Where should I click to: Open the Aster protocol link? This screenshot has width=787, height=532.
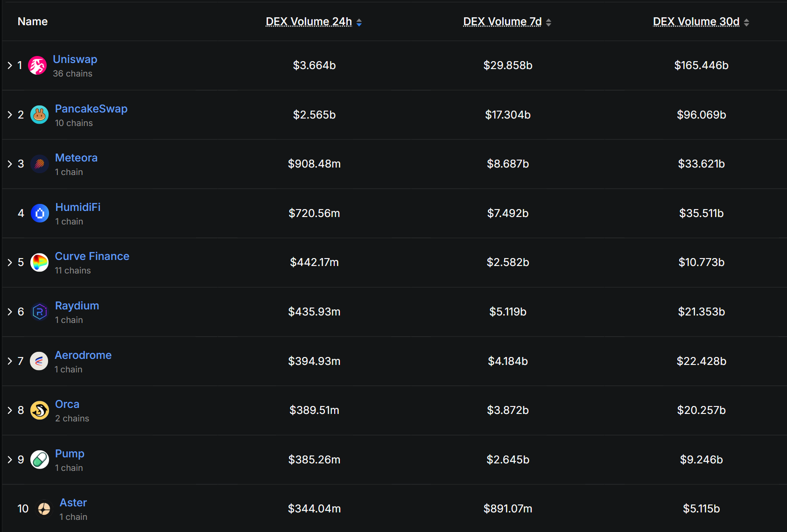pyautogui.click(x=73, y=503)
